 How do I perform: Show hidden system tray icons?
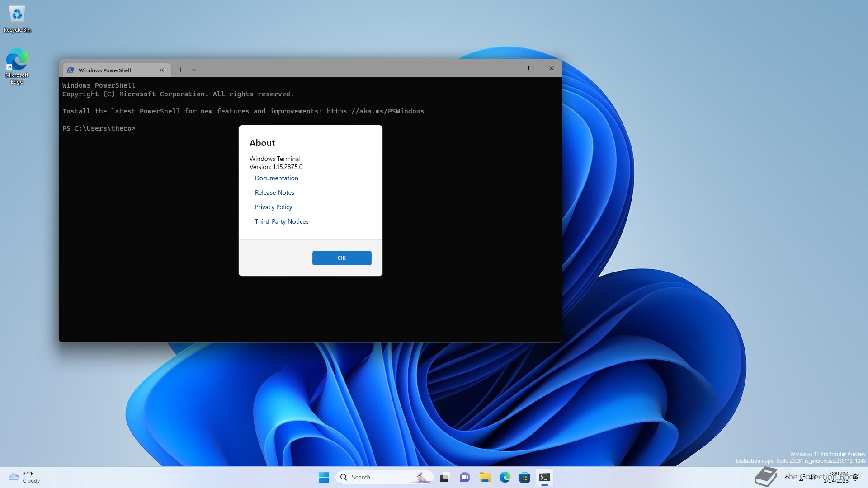787,477
